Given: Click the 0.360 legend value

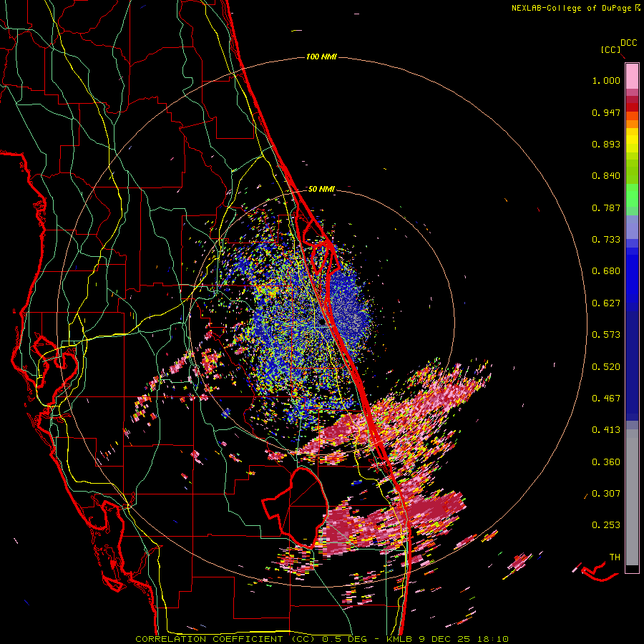Looking at the screenshot, I should pyautogui.click(x=606, y=462).
